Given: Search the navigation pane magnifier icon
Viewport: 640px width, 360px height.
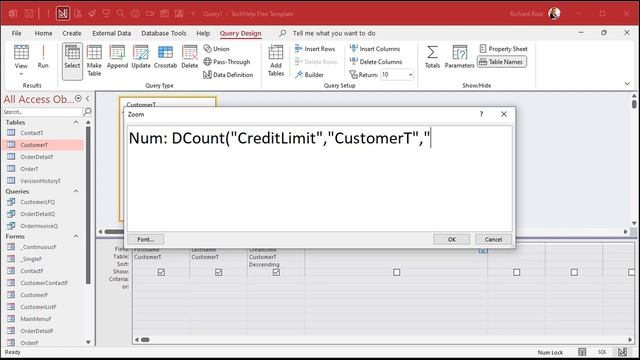Looking at the screenshot, I should pos(87,111).
